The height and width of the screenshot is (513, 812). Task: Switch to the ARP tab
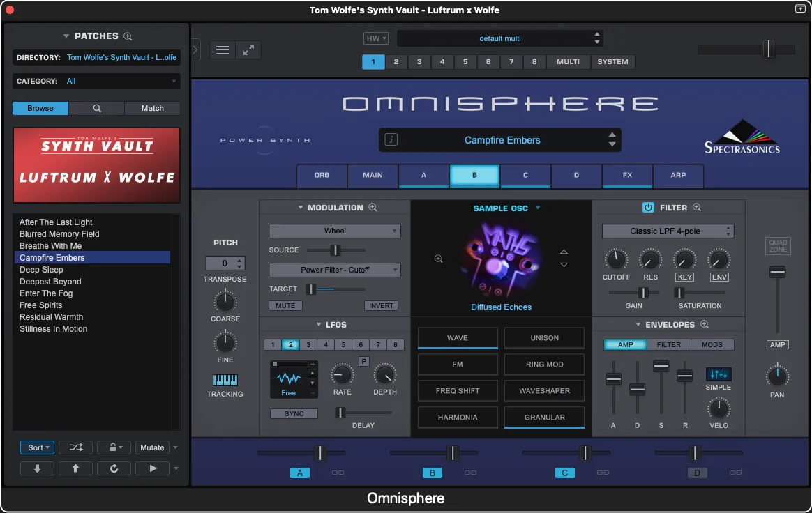678,175
